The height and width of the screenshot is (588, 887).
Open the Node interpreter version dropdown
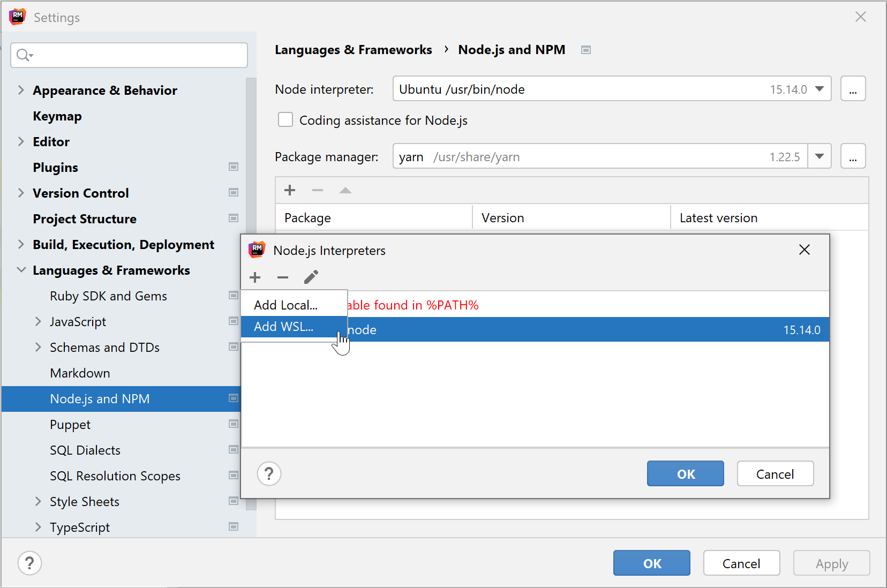pyautogui.click(x=819, y=89)
